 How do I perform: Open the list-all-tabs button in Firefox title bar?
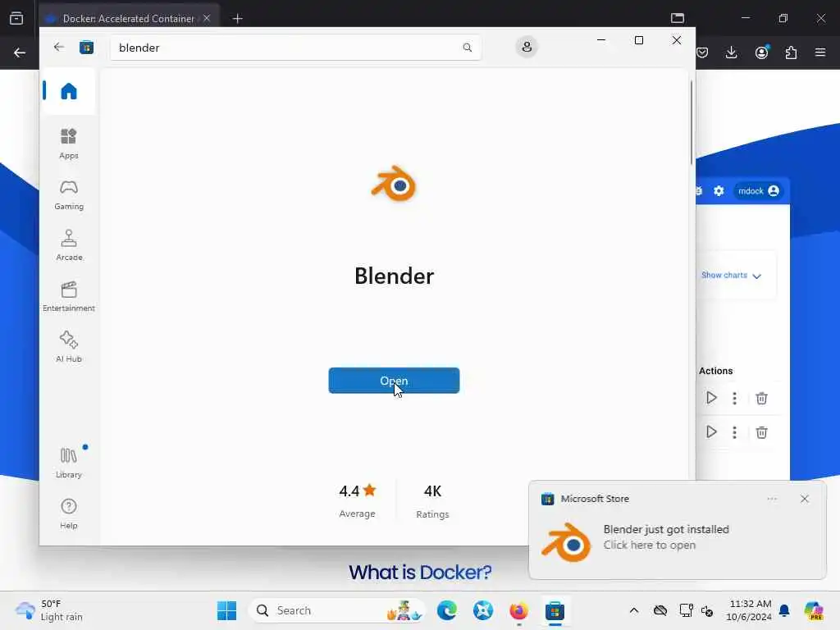[678, 18]
